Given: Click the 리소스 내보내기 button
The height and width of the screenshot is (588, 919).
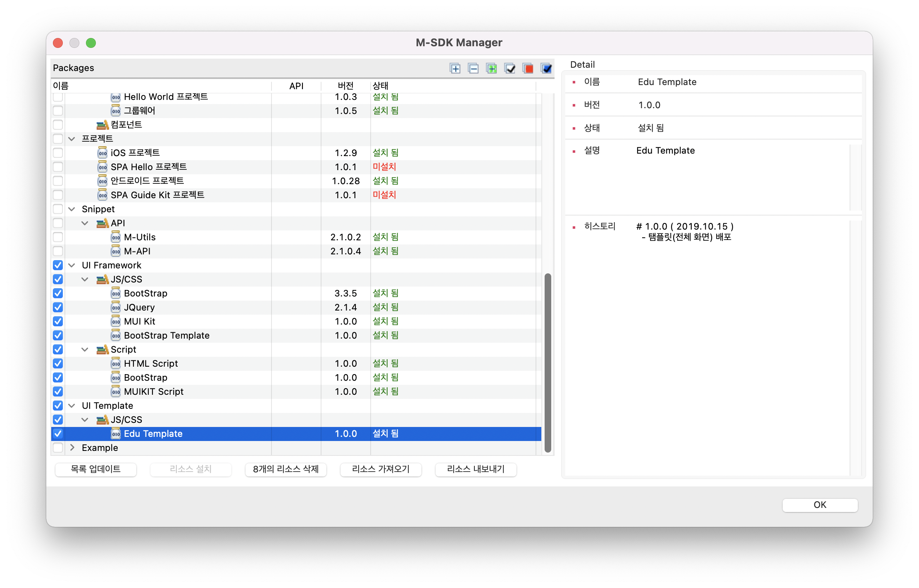Looking at the screenshot, I should coord(475,469).
